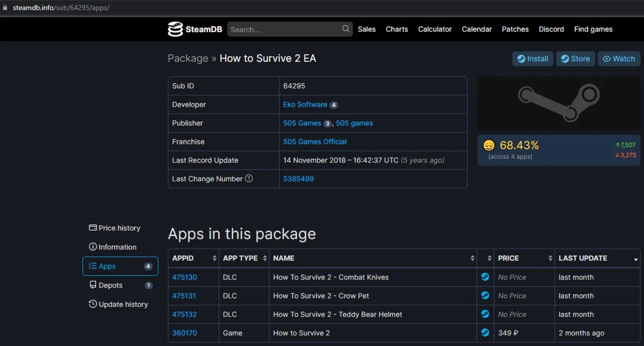Image resolution: width=644 pixels, height=346 pixels.
Task: Click the Store button
Action: pos(576,59)
